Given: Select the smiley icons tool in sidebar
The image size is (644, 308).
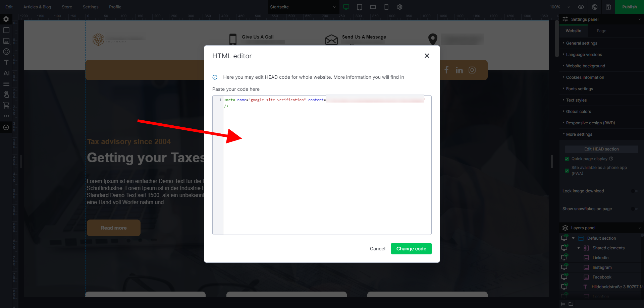Looking at the screenshot, I should click(6, 52).
